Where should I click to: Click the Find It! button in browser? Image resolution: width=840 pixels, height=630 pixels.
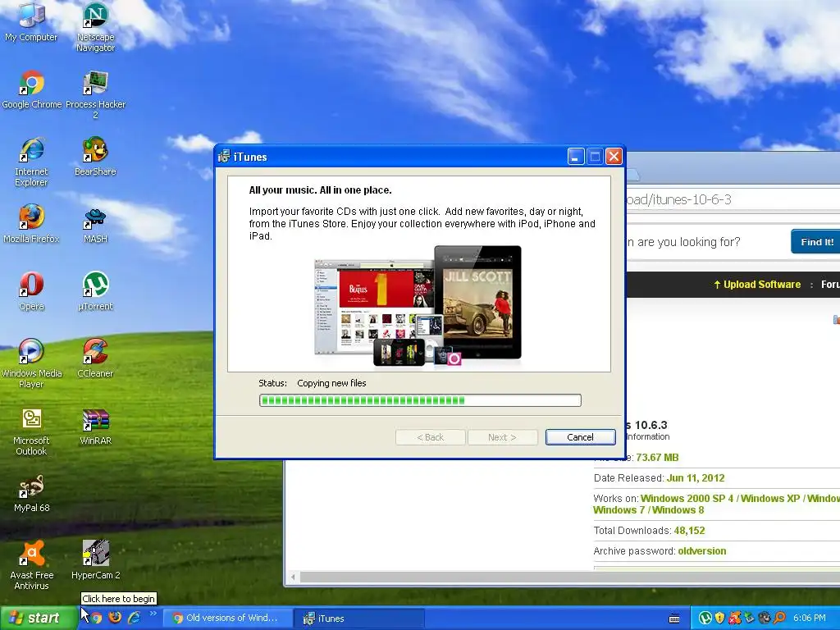click(815, 242)
